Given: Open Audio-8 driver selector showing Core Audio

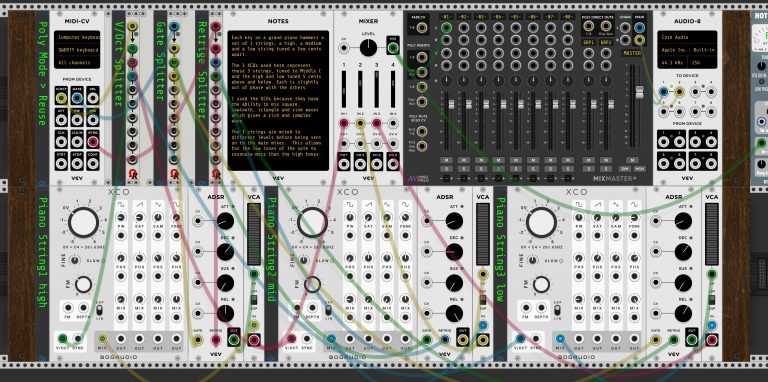Looking at the screenshot, I should tap(687, 37).
